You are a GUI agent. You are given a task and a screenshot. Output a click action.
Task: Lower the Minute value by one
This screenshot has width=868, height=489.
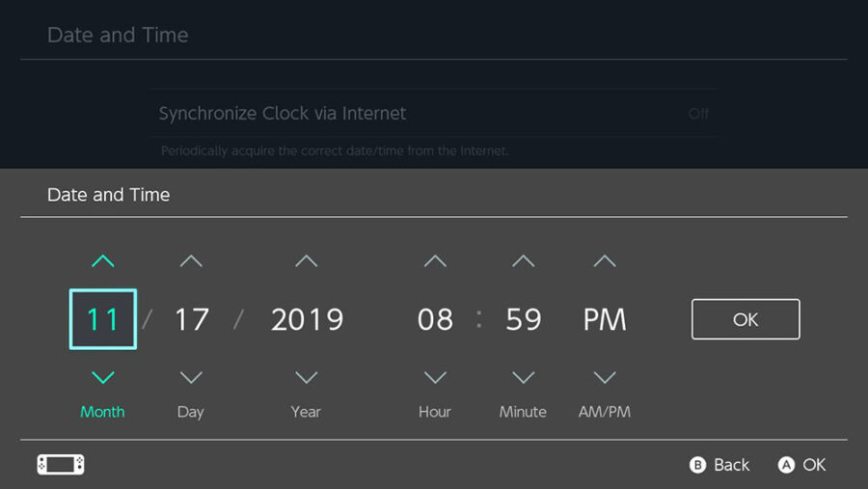coord(523,377)
